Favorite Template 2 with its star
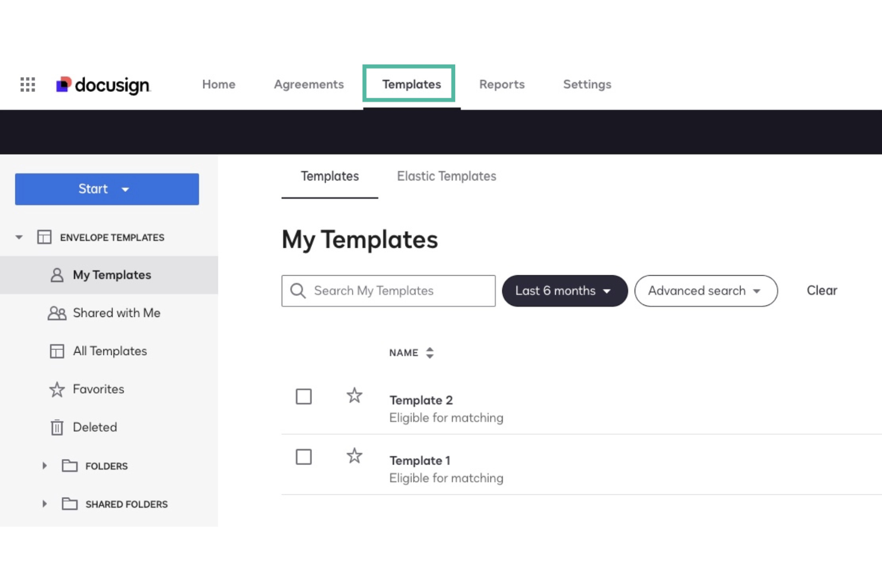Viewport: 882px width, 588px height. 354,396
